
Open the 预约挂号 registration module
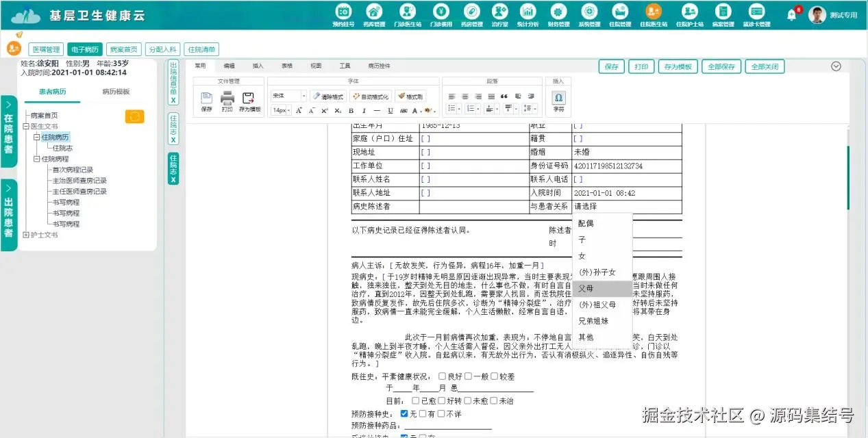click(x=343, y=14)
